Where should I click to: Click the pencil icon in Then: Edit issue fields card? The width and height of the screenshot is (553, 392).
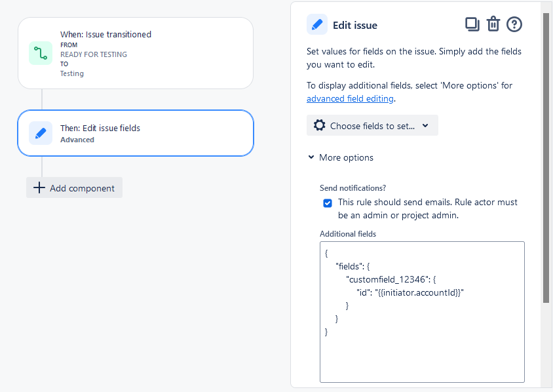point(41,133)
